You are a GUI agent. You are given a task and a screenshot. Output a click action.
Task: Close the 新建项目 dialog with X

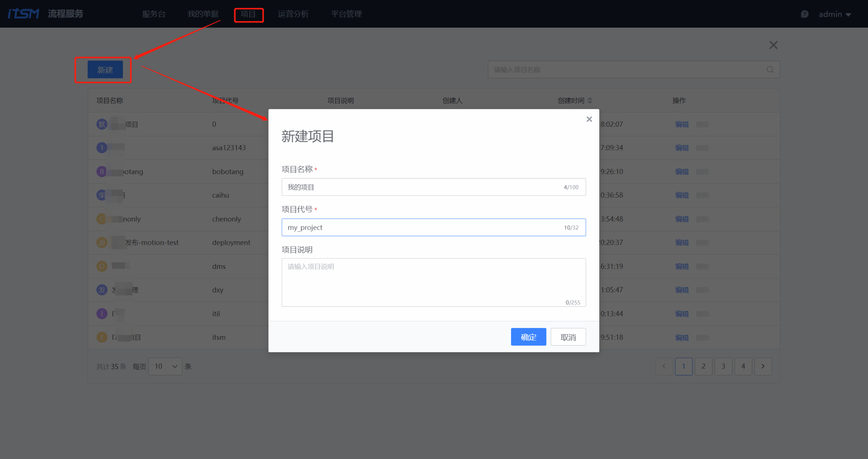tap(589, 119)
